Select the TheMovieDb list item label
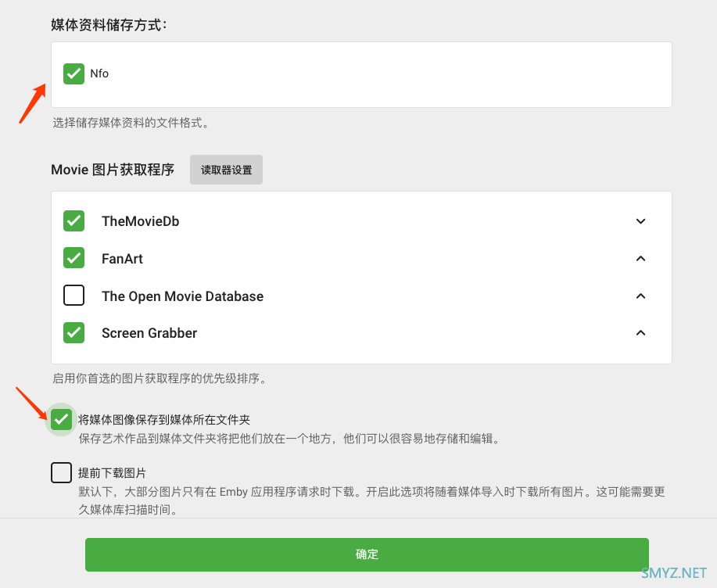 (140, 221)
